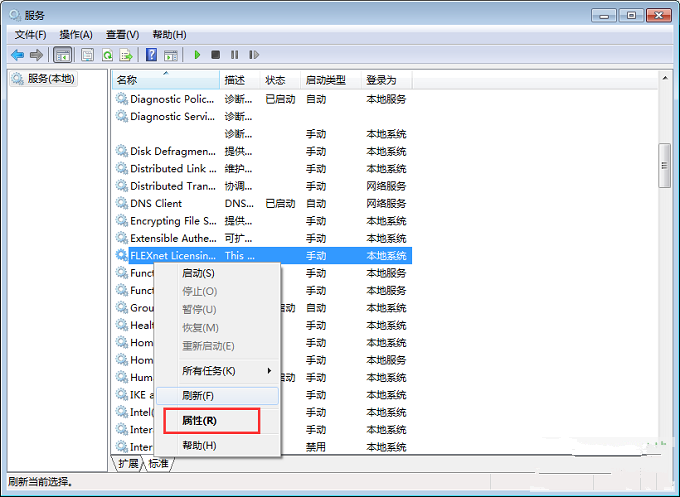Click 禁用 startup type in last row

pos(316,447)
